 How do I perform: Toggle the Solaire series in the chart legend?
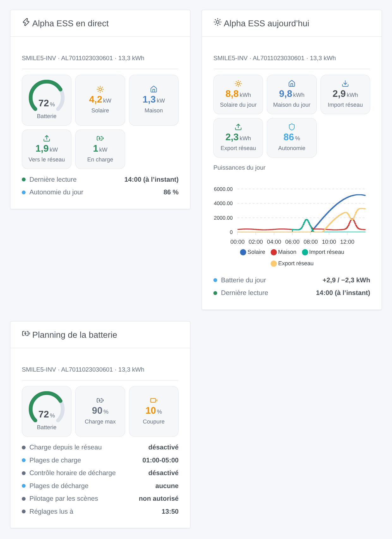click(x=253, y=252)
